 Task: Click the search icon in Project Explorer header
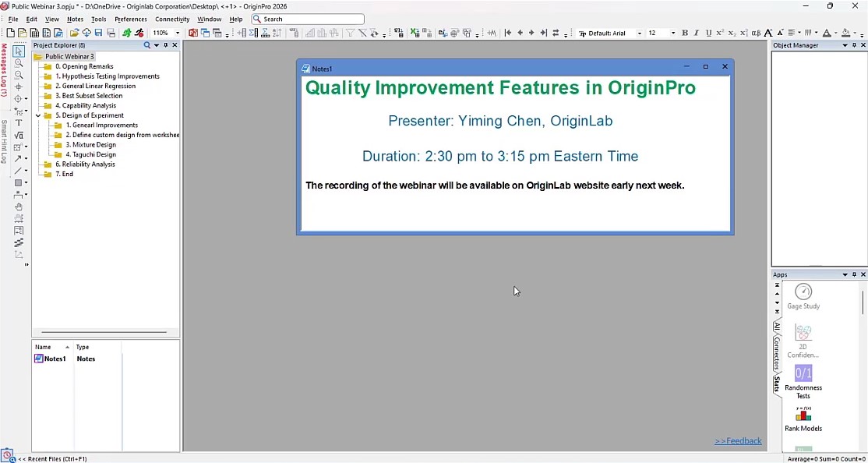[x=146, y=45]
